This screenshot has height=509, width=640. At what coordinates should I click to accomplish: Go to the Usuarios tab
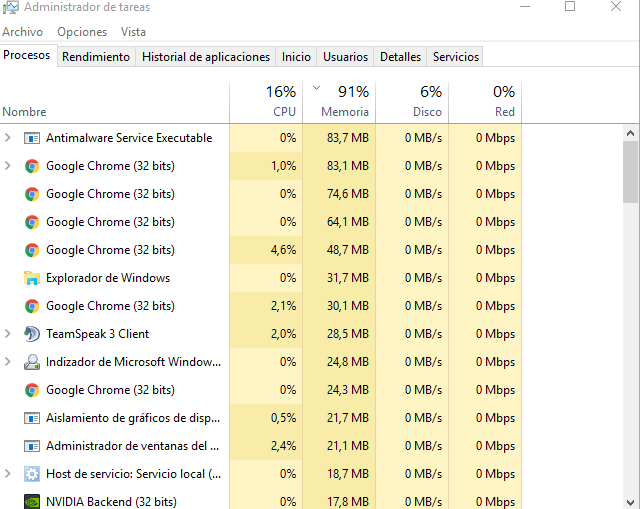(345, 57)
